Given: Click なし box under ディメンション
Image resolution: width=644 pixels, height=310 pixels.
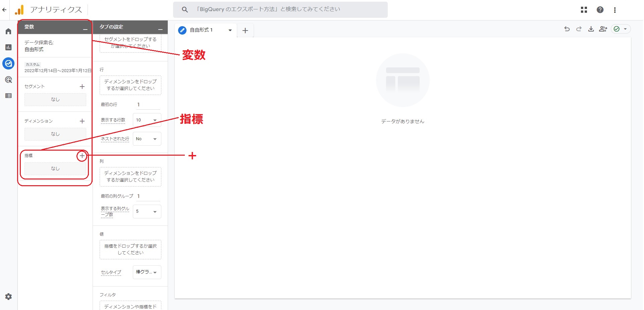Looking at the screenshot, I should tap(55, 134).
